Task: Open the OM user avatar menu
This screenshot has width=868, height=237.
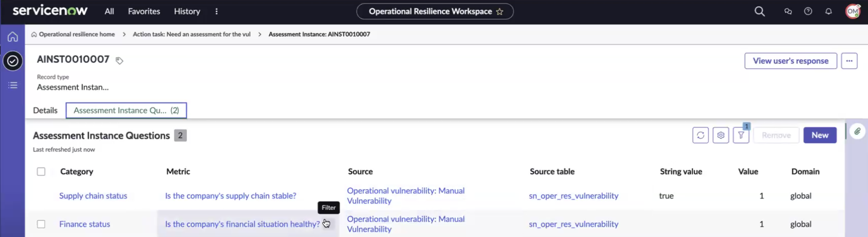Action: point(853,12)
